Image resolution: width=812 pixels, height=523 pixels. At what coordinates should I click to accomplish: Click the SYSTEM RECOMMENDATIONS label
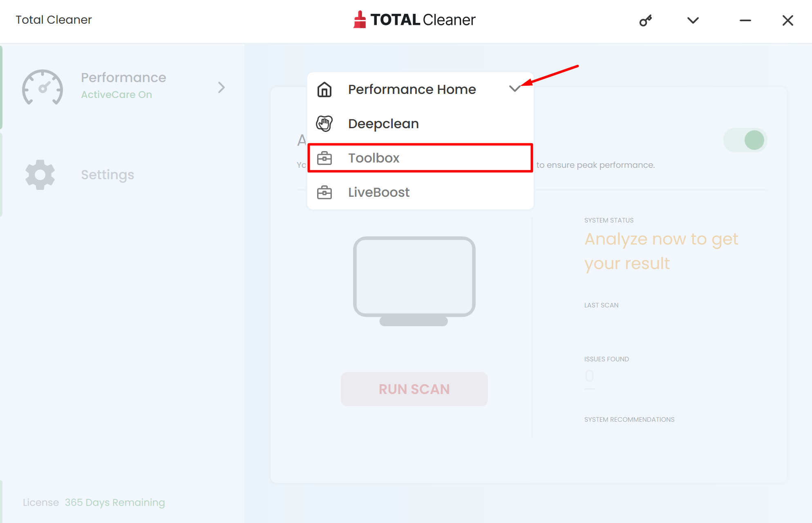coord(629,420)
